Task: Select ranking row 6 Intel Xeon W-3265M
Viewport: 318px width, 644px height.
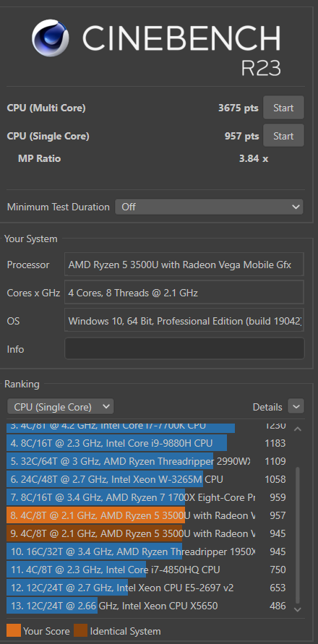Action: coord(147,479)
